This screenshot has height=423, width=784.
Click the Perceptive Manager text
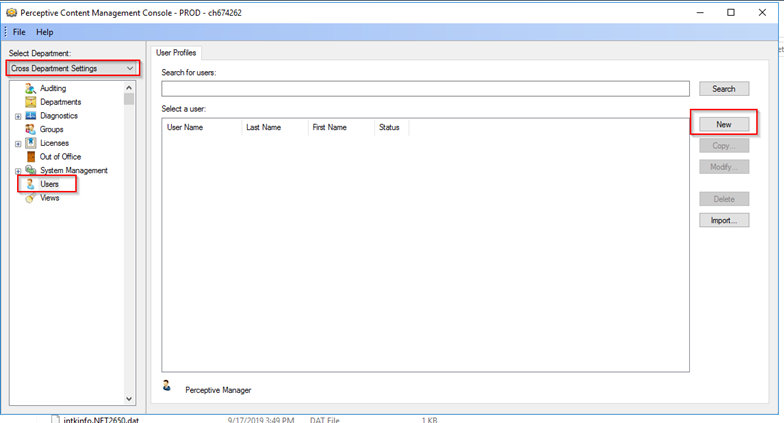(218, 390)
